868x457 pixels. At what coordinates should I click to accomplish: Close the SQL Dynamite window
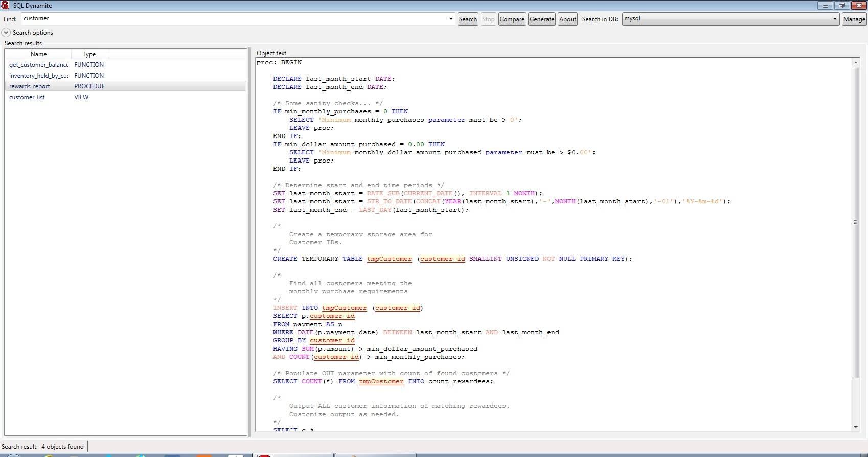pyautogui.click(x=858, y=5)
